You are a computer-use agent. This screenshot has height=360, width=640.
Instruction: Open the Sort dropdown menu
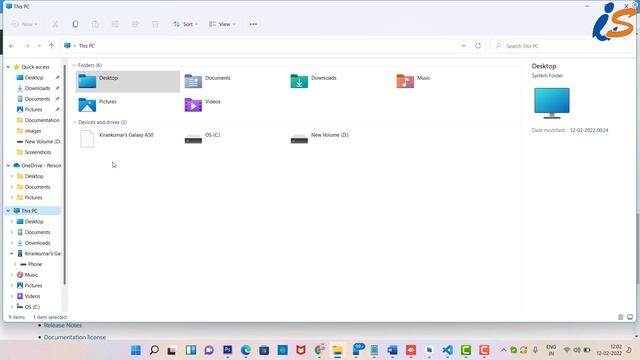[x=185, y=24]
